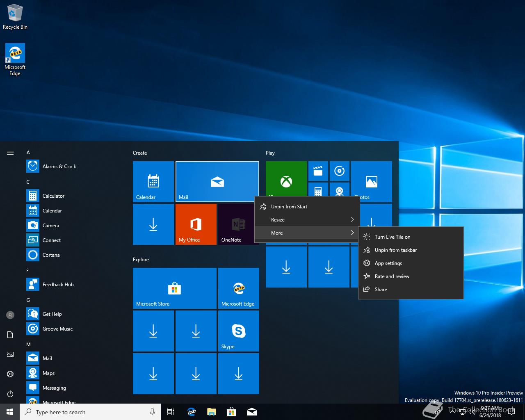This screenshot has width=525, height=420.
Task: Click the search microphone icon
Action: click(x=153, y=412)
